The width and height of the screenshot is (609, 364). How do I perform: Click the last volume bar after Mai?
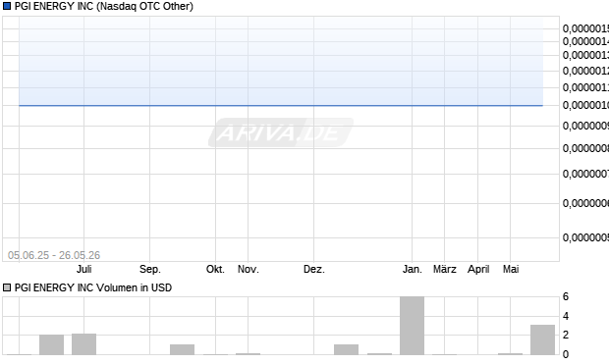coord(542,339)
